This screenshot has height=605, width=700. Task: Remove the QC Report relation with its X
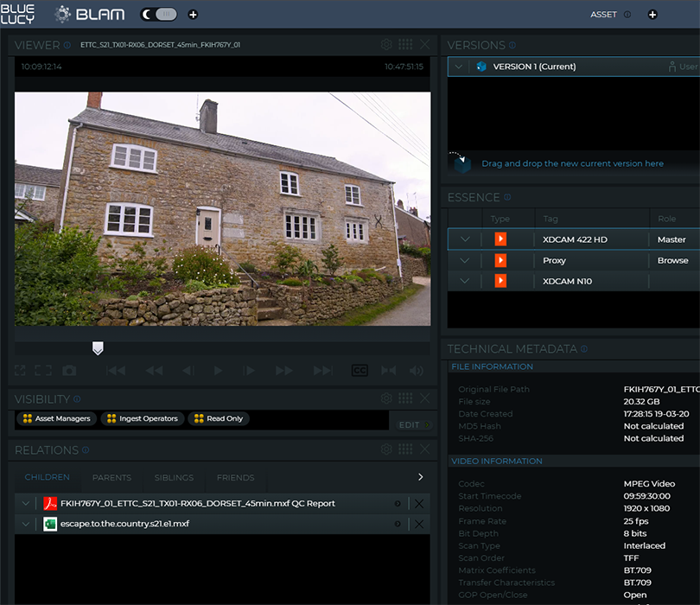click(419, 504)
